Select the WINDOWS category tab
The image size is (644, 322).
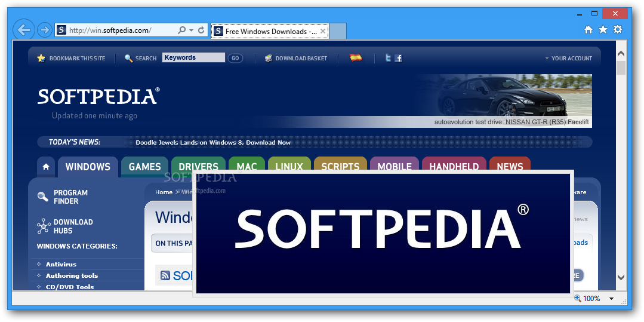(x=88, y=167)
